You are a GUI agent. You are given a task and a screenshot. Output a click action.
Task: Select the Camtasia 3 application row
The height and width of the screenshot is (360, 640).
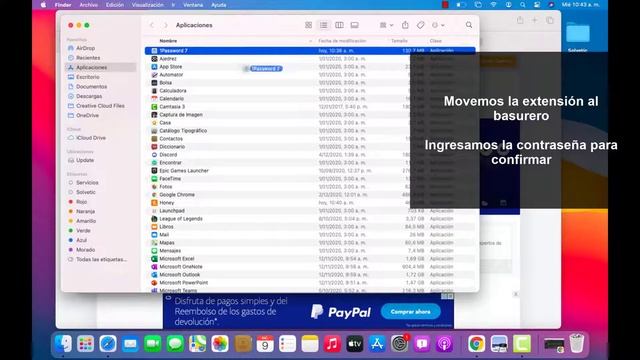pos(310,107)
